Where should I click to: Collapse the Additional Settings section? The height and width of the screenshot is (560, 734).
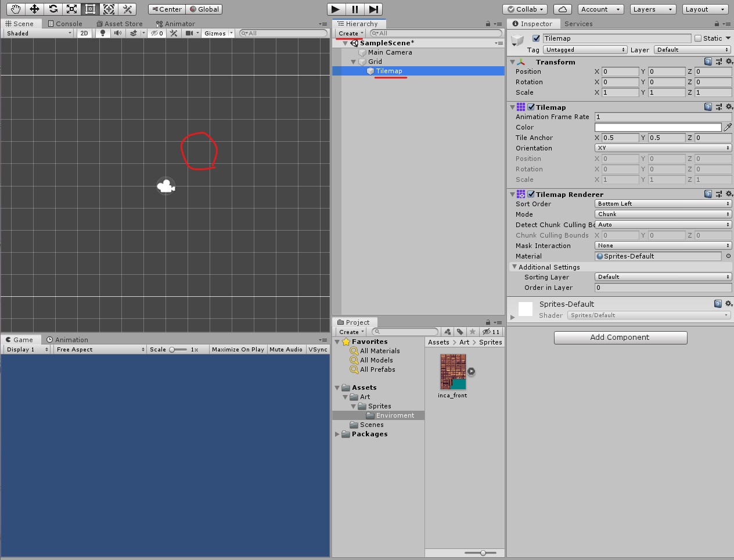514,267
